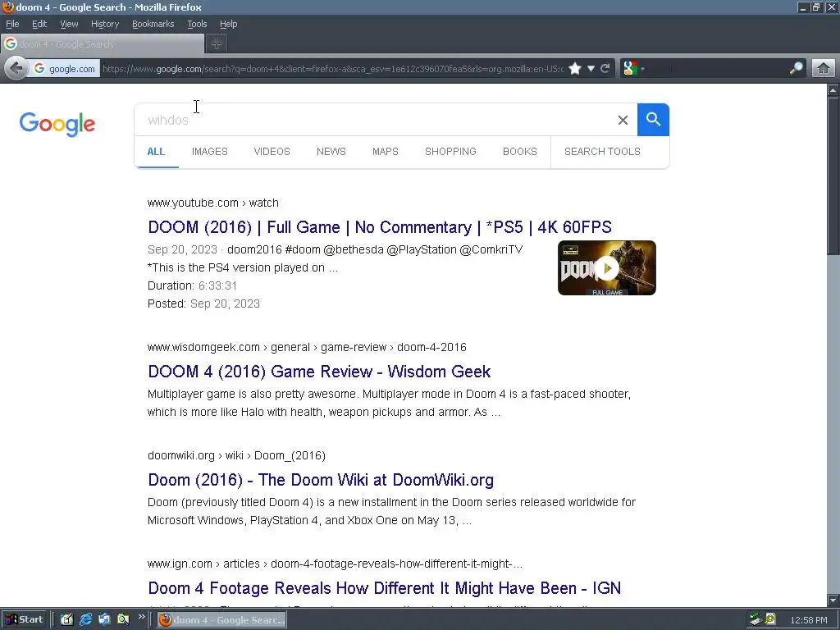
Task: Open the File menu
Action: tap(12, 24)
